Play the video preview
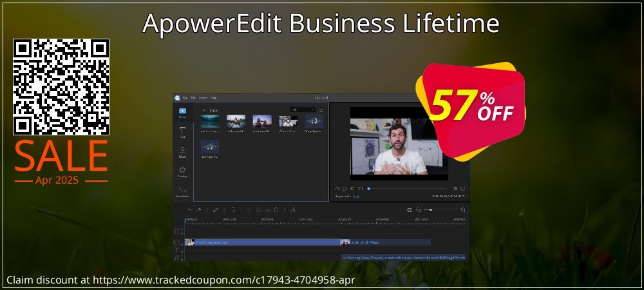644x290 pixels. point(345,189)
